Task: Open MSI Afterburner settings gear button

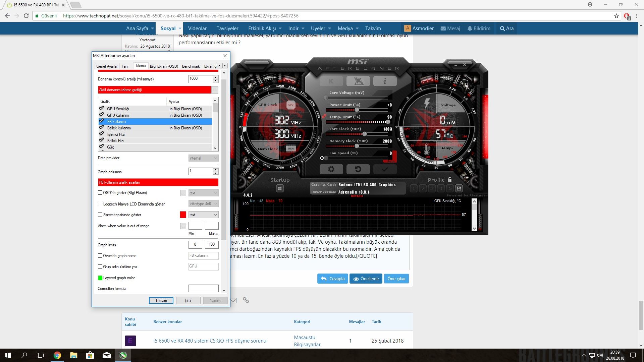Action: [331, 169]
